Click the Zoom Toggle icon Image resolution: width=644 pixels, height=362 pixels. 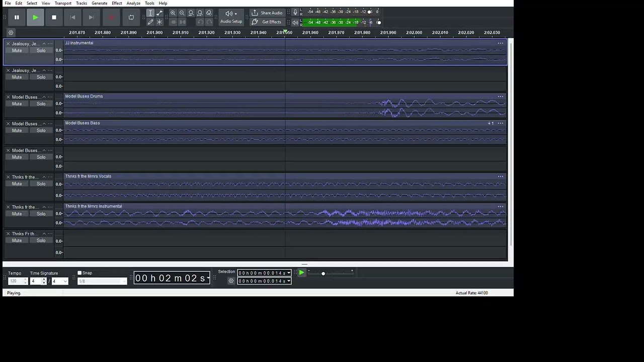pos(209,13)
